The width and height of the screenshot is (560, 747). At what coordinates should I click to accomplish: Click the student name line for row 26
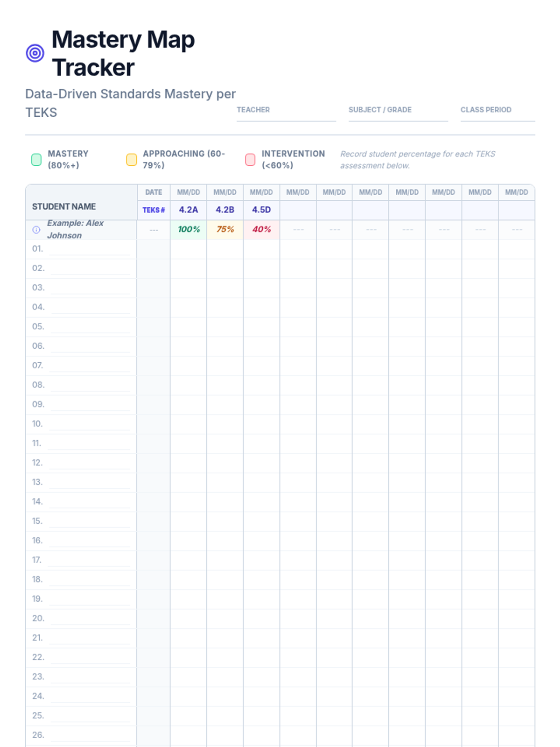click(90, 736)
